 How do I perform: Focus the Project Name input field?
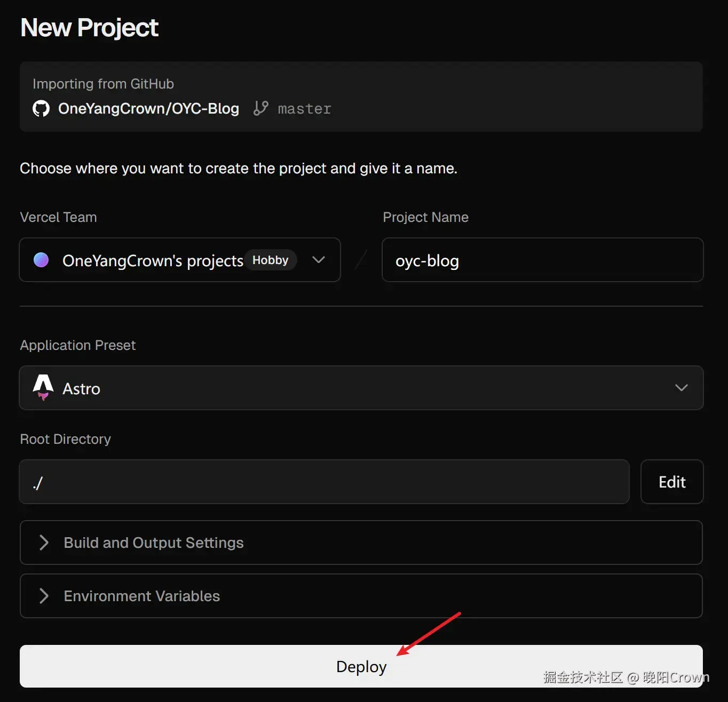coord(542,260)
